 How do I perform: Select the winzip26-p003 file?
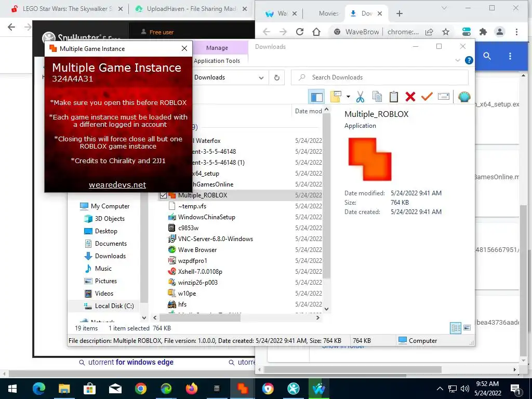pyautogui.click(x=197, y=282)
